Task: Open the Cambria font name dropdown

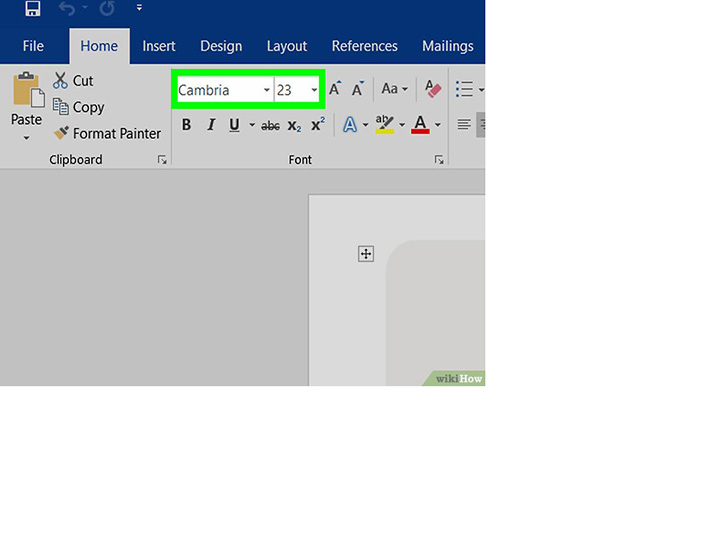Action: pyautogui.click(x=266, y=90)
